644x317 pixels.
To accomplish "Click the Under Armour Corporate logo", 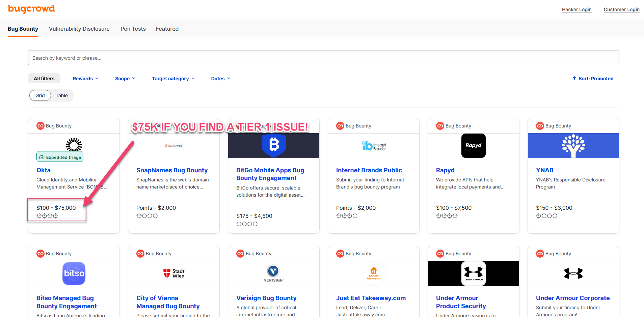I will click(x=573, y=273).
